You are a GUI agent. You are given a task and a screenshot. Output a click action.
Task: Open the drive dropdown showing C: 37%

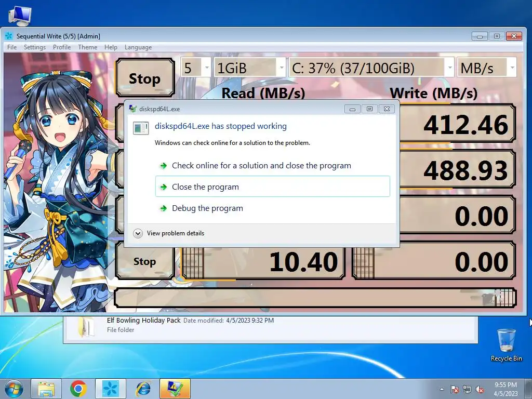click(x=371, y=68)
